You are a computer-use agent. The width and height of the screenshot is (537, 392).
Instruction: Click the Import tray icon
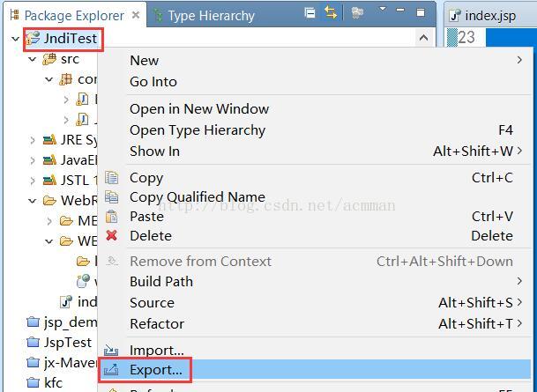click(x=111, y=350)
